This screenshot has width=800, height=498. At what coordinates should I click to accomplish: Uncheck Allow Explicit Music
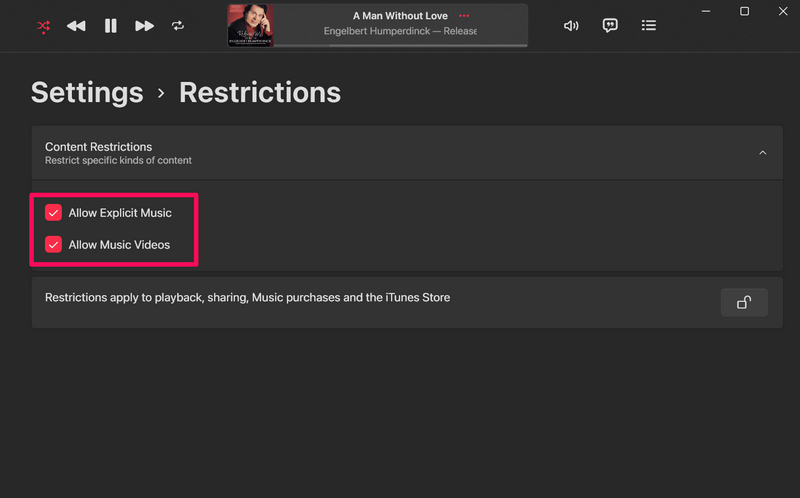click(x=54, y=213)
